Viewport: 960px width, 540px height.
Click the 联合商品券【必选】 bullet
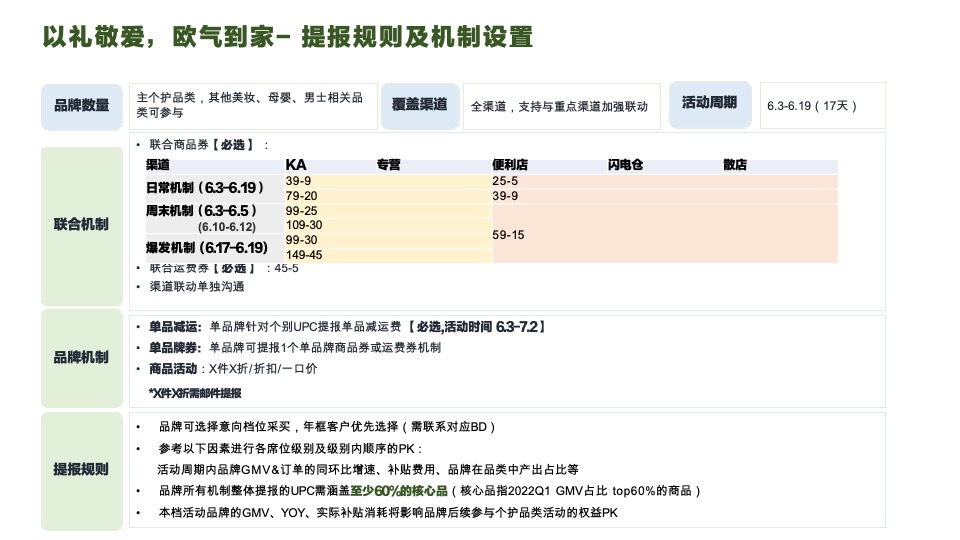(x=202, y=145)
